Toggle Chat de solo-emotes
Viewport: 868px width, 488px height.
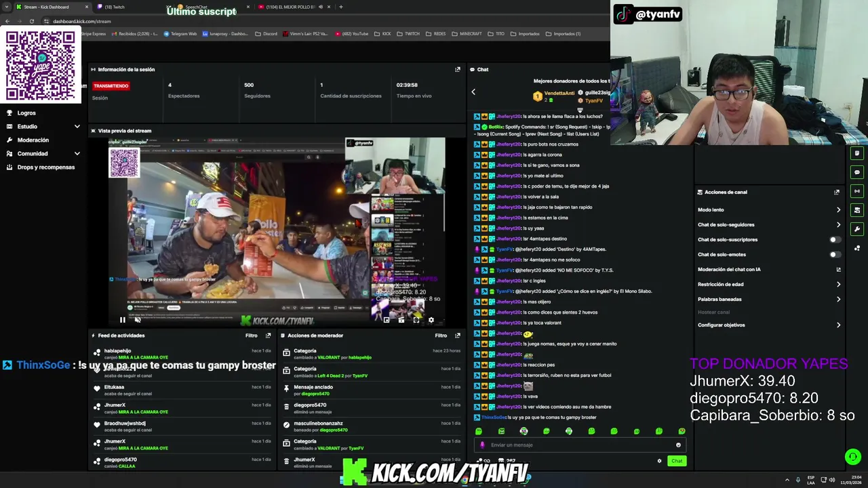(x=835, y=254)
